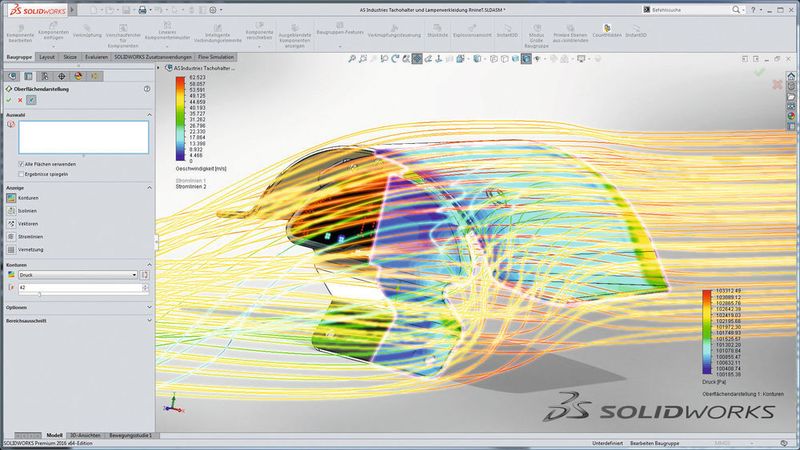Screen dimensions: 800x450
Task: Collapse the Konturen section
Action: tap(149, 265)
